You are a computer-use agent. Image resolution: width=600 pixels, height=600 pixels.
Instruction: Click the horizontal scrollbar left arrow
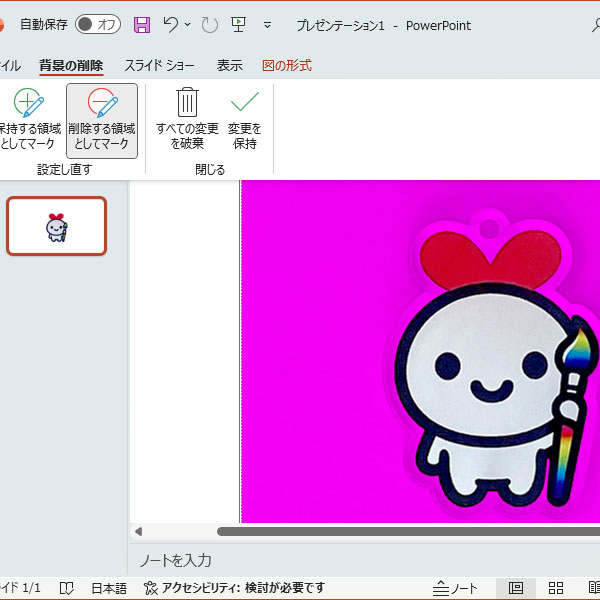pyautogui.click(x=139, y=532)
